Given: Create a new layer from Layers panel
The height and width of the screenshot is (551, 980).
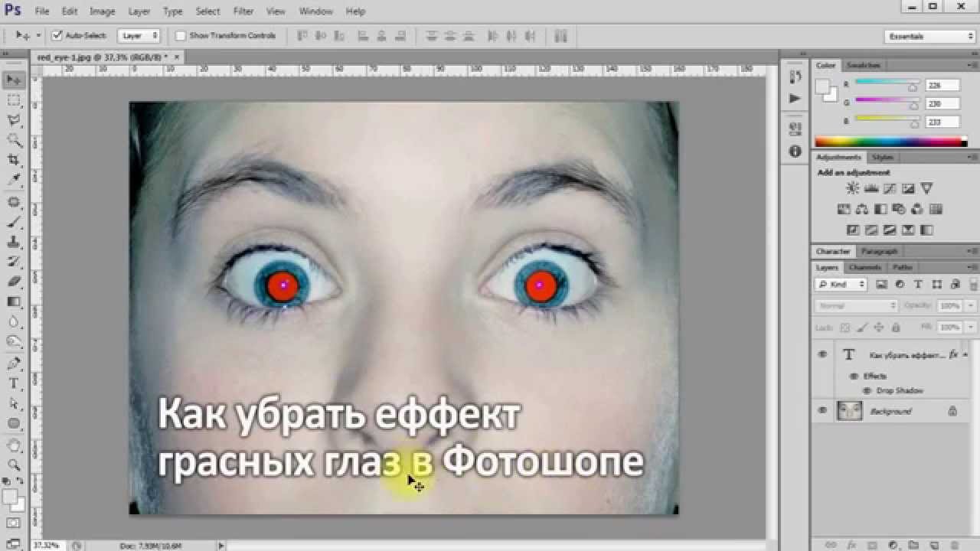Looking at the screenshot, I should [x=933, y=545].
